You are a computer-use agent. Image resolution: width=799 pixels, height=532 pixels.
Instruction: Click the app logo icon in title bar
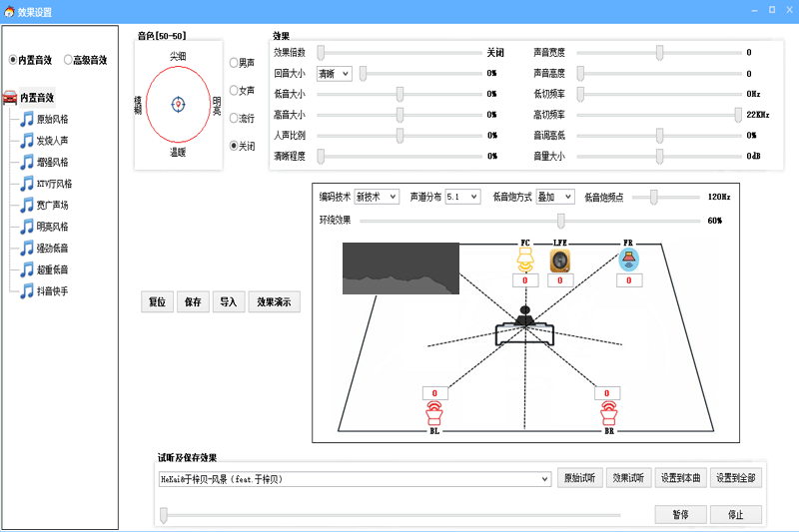click(9, 11)
